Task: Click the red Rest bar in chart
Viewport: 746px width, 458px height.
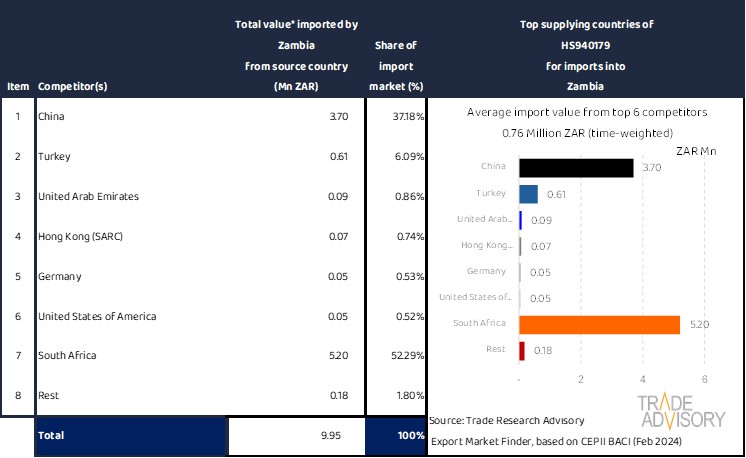Action: 522,350
